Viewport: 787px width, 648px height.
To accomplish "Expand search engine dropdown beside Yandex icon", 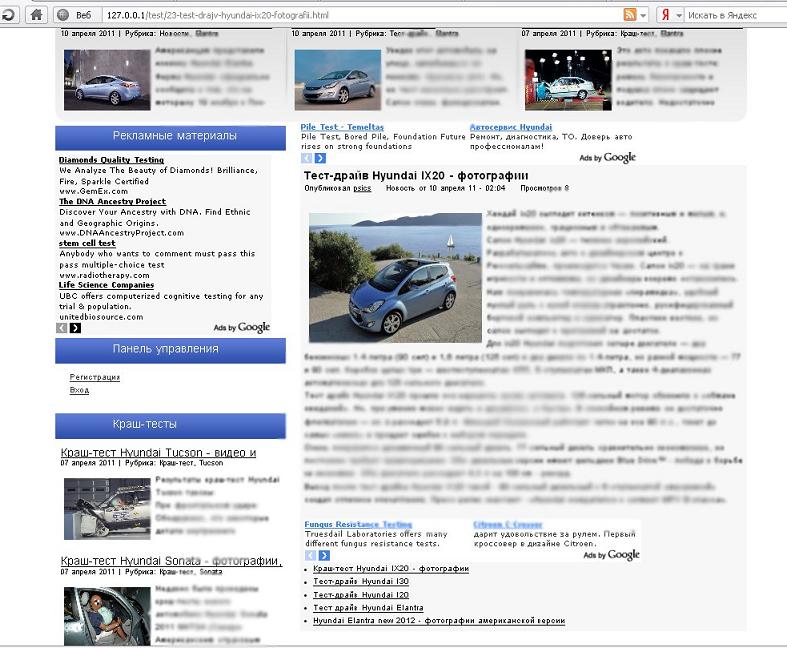I will coord(678,15).
